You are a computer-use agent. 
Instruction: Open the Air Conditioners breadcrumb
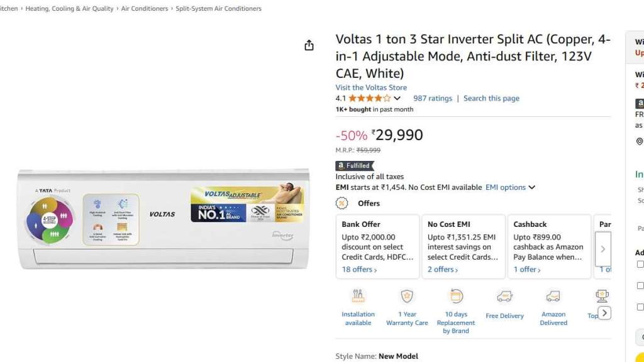coord(145,9)
